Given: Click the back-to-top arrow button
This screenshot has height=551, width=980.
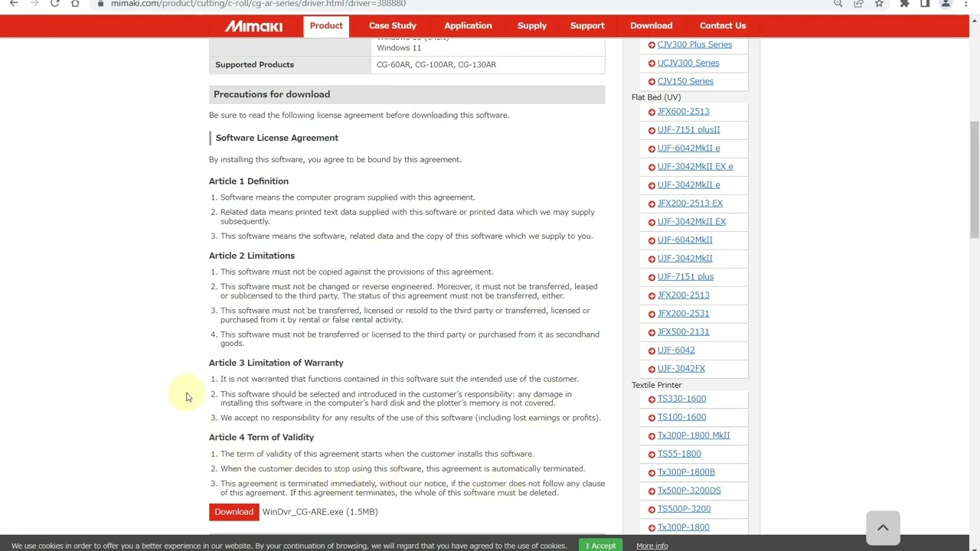Looking at the screenshot, I should tap(883, 527).
